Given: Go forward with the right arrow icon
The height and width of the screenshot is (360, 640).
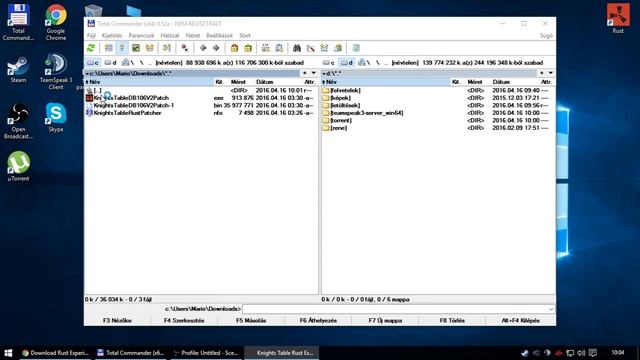Looking at the screenshot, I should pyautogui.click(x=216, y=48).
